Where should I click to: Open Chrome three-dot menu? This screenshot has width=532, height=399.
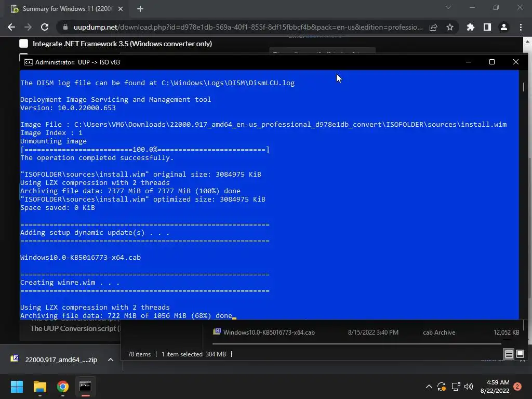click(x=521, y=27)
